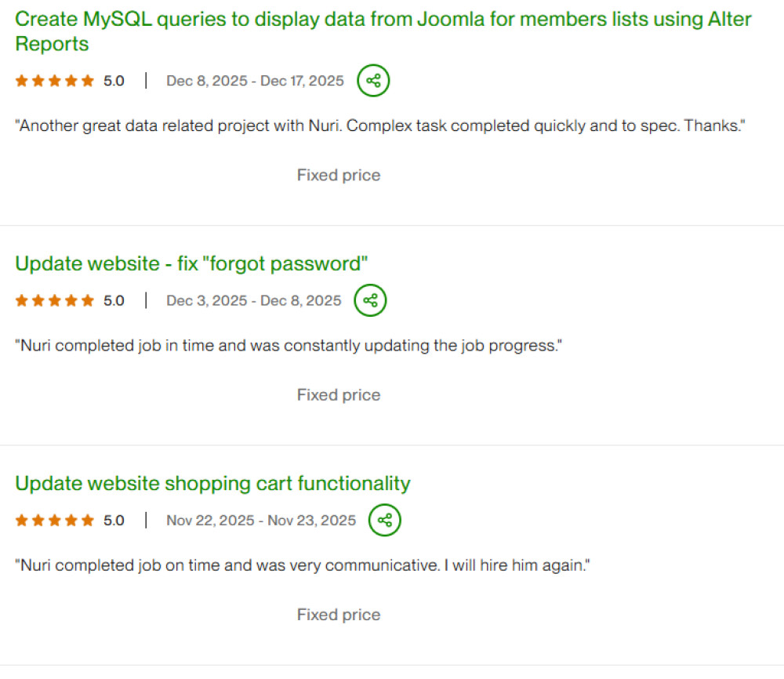
Task: Click the Nov 22, 2025 - Nov 23, 2025 date range
Action: 261,520
